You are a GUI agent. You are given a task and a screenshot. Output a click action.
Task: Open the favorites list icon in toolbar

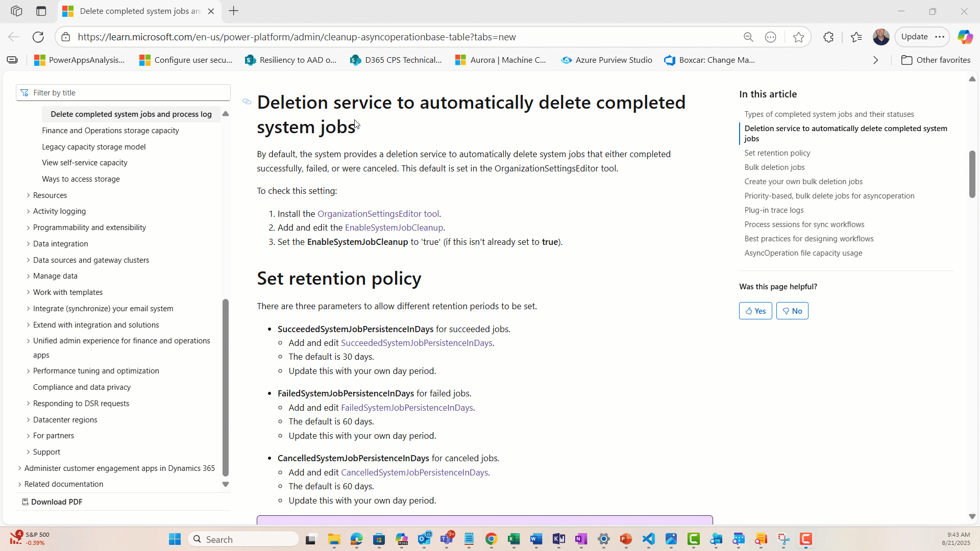coord(856,37)
